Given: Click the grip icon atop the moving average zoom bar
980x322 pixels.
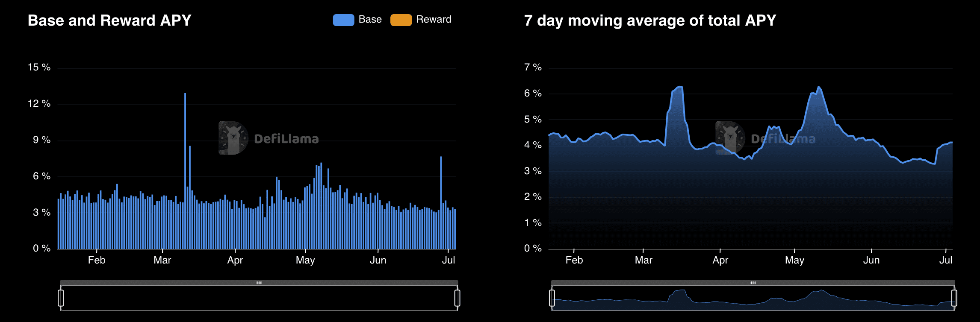Looking at the screenshot, I should point(753,283).
